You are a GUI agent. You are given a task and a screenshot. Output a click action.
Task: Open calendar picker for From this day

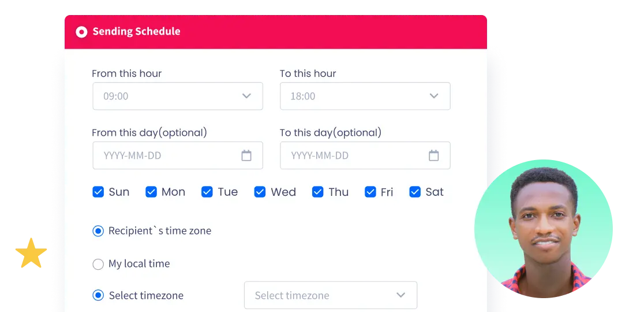pos(246,155)
